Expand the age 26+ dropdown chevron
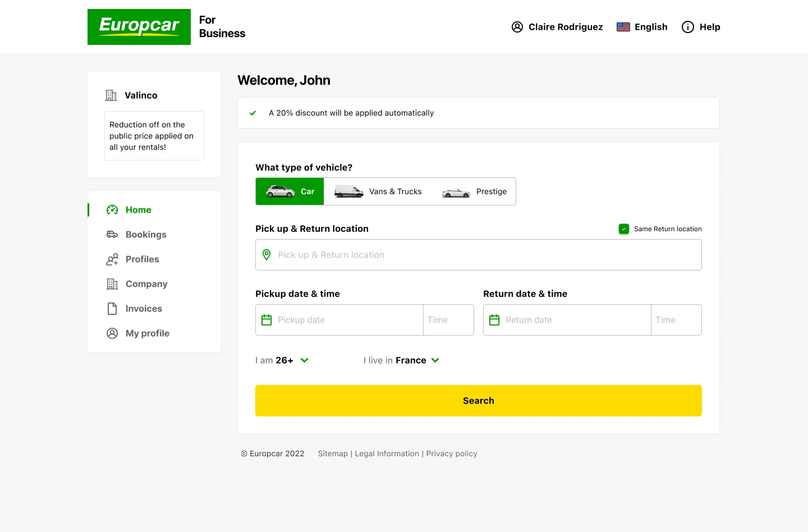808x532 pixels. 305,360
